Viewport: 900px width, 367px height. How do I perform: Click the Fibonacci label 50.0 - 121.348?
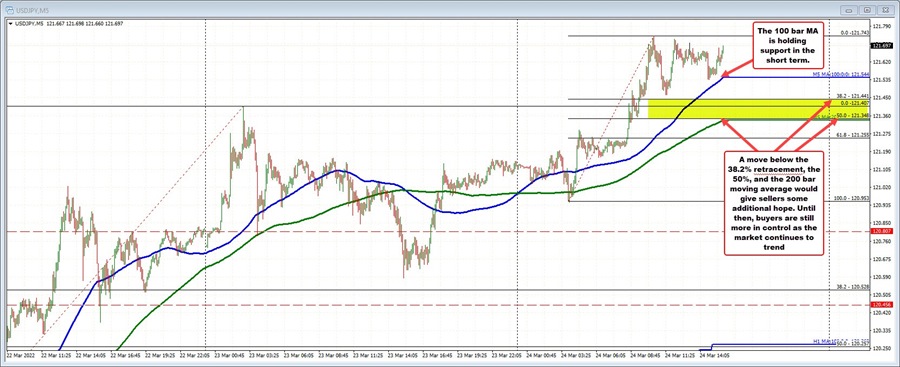pyautogui.click(x=854, y=115)
